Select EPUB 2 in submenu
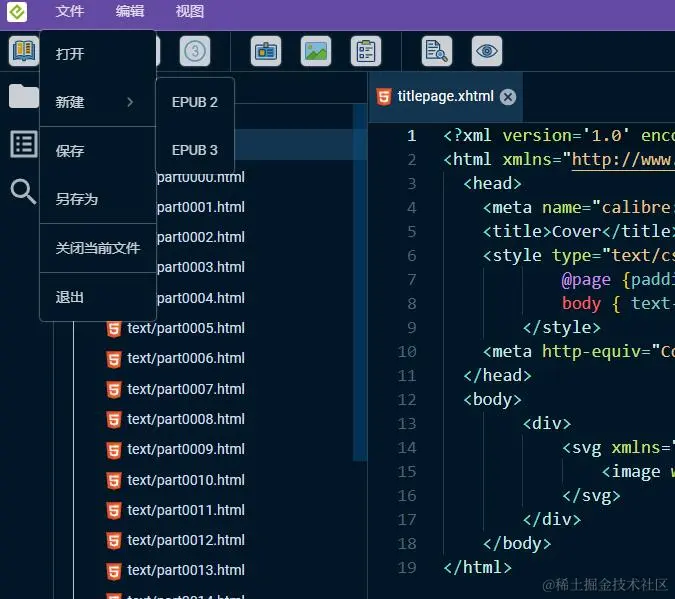 pyautogui.click(x=195, y=102)
